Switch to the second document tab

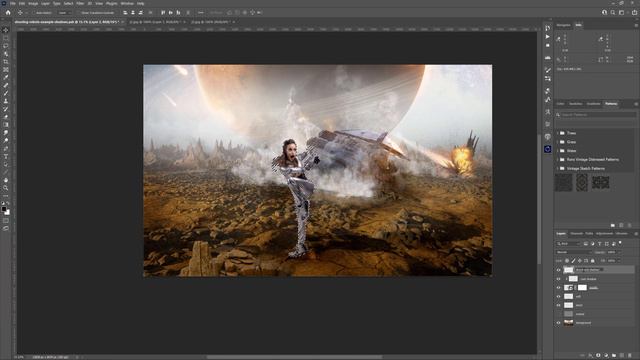156,22
